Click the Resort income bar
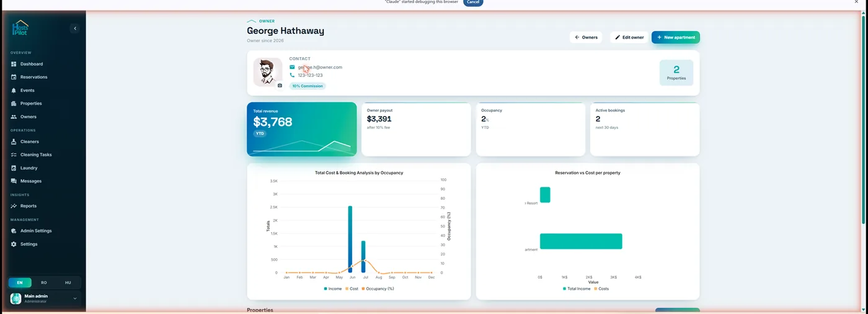Screen dimensions: 868x314 click(x=545, y=195)
